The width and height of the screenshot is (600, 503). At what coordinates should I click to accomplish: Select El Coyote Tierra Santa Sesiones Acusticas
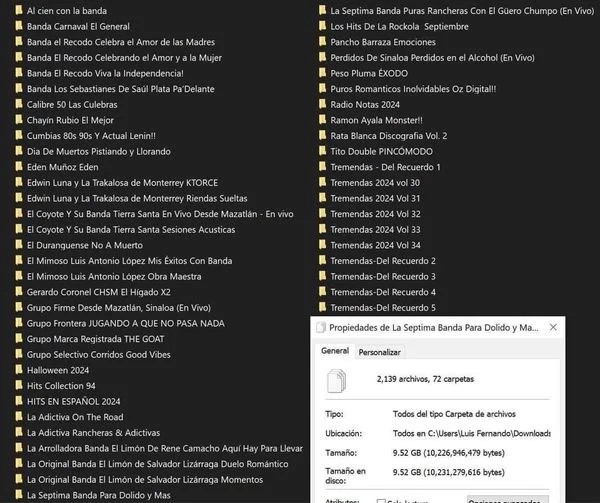[131, 230]
